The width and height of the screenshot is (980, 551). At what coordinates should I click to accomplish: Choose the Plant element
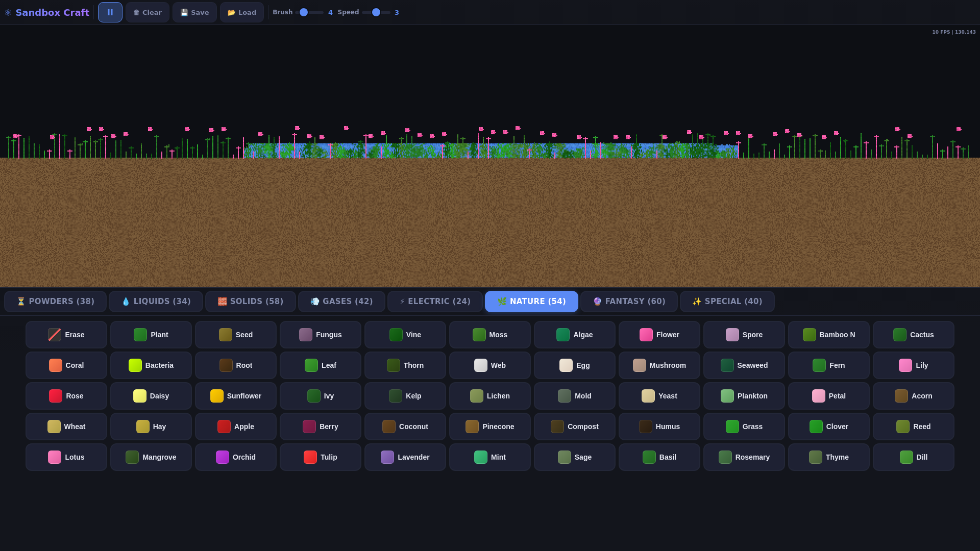coord(151,335)
